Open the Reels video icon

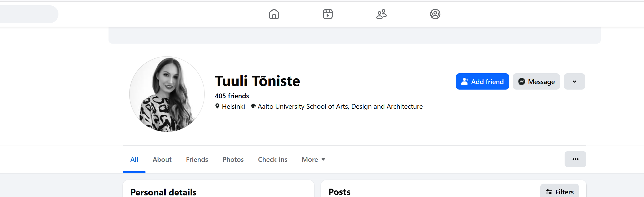point(328,14)
